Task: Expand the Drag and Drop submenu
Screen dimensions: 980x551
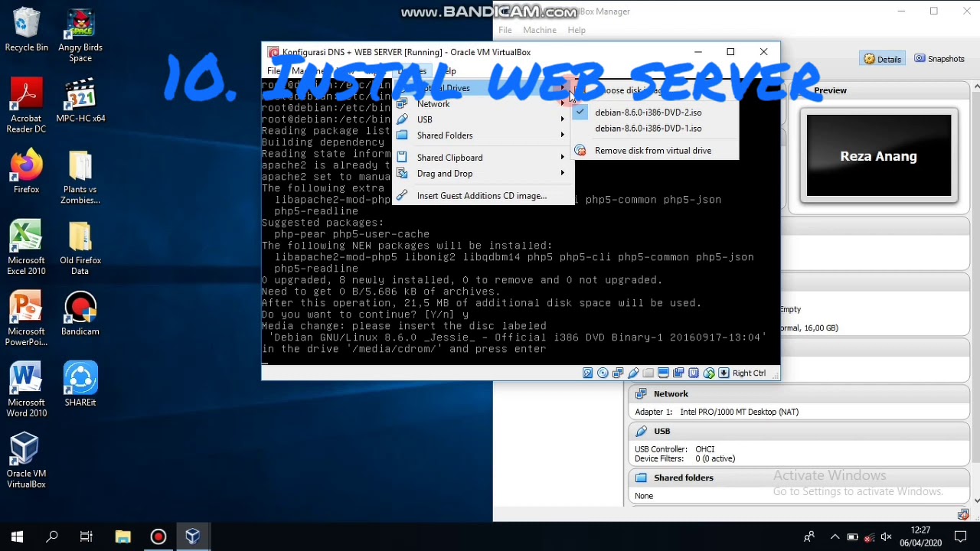Action: (483, 174)
